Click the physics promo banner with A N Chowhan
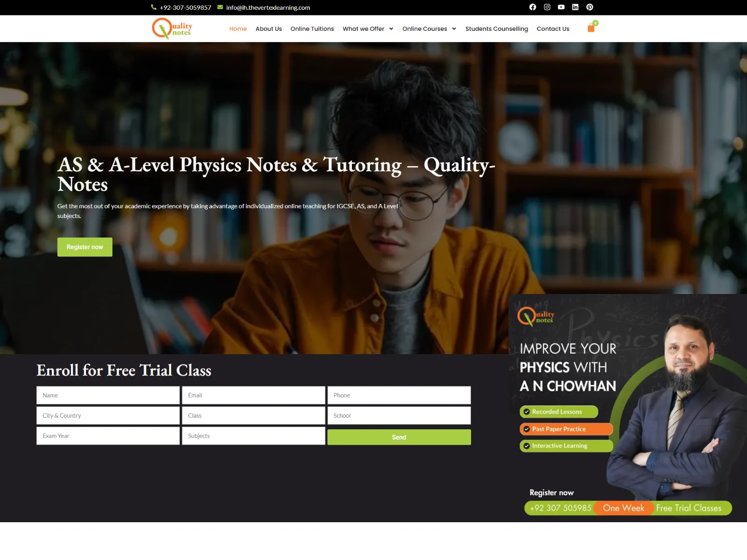 [x=627, y=408]
